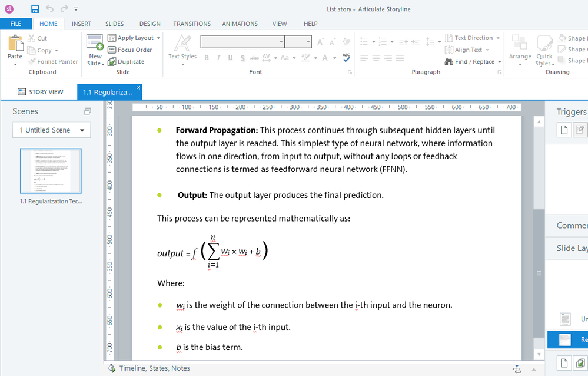This screenshot has width=588, height=376.
Task: Switch to the INSERT ribbon tab
Action: pyautogui.click(x=81, y=24)
